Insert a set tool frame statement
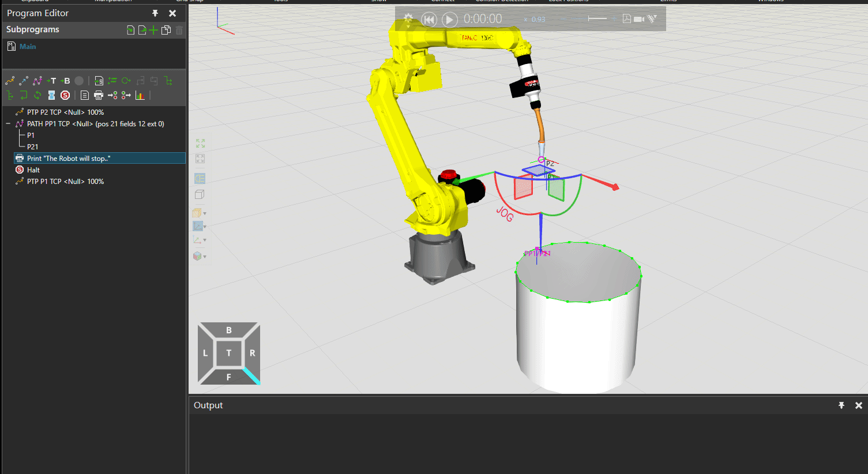This screenshot has width=868, height=474. click(x=52, y=81)
